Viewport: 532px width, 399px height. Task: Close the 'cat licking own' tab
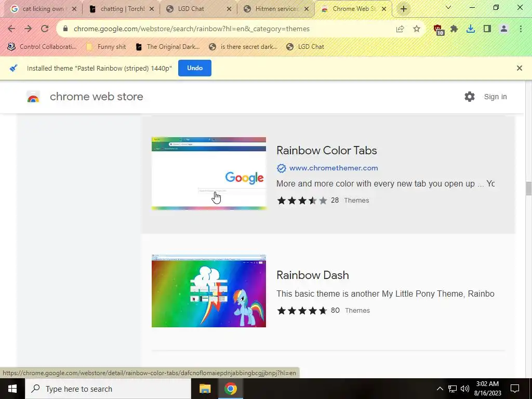pyautogui.click(x=74, y=9)
